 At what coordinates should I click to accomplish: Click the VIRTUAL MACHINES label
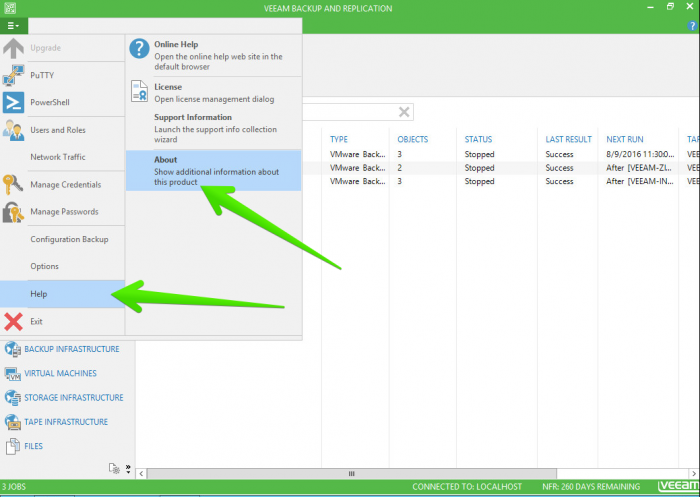(60, 373)
